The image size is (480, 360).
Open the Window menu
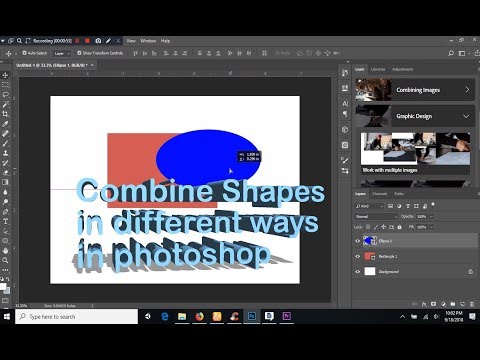pyautogui.click(x=148, y=41)
